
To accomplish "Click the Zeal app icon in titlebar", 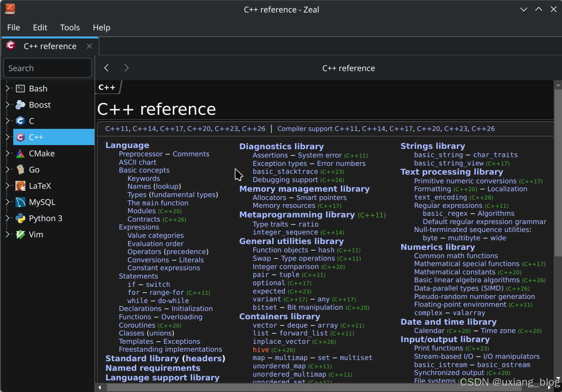I will pos(10,9).
